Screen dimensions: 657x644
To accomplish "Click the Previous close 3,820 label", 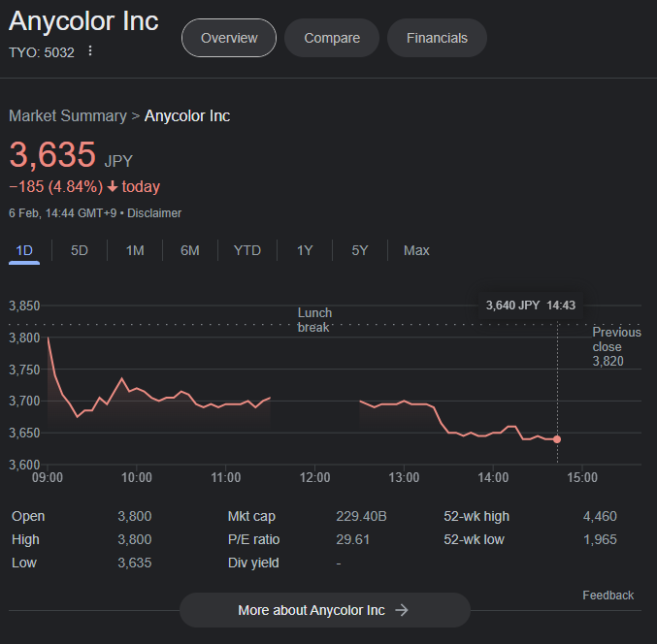I will [x=616, y=346].
